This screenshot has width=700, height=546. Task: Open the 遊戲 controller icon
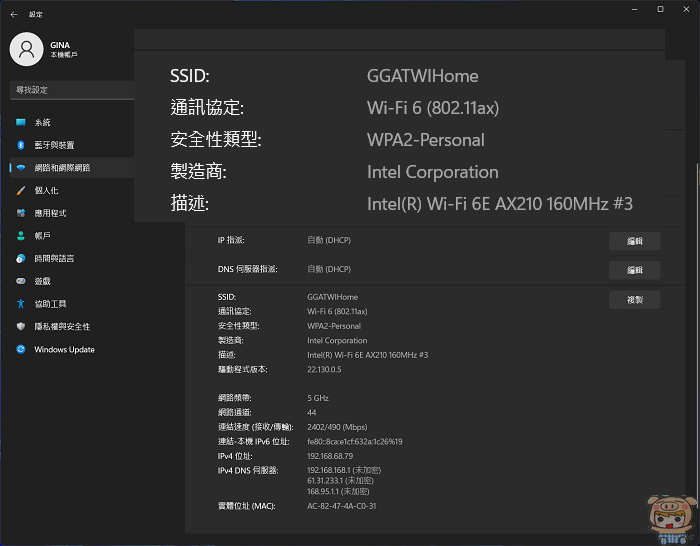coord(20,281)
